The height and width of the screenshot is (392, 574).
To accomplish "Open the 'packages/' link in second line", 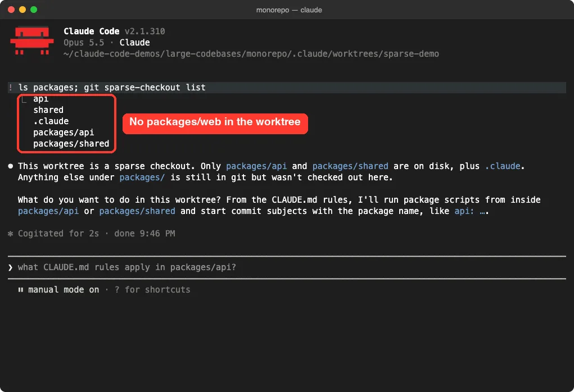I will click(142, 177).
